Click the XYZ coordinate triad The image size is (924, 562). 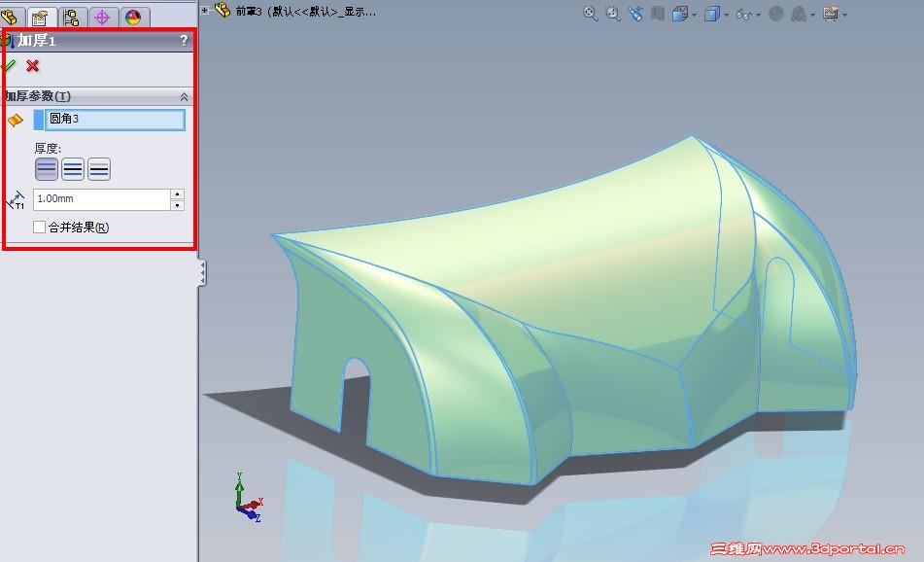(248, 497)
